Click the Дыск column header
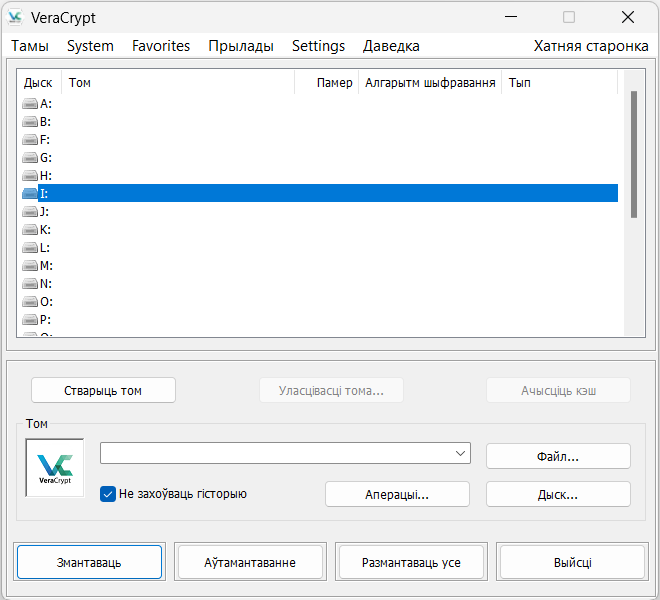The image size is (660, 600). (39, 83)
